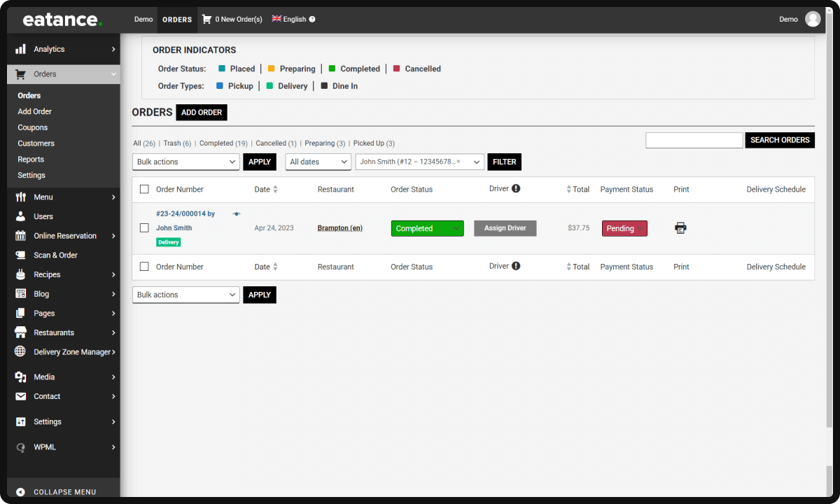Open the All dates dropdown
The width and height of the screenshot is (840, 504).
click(x=318, y=162)
